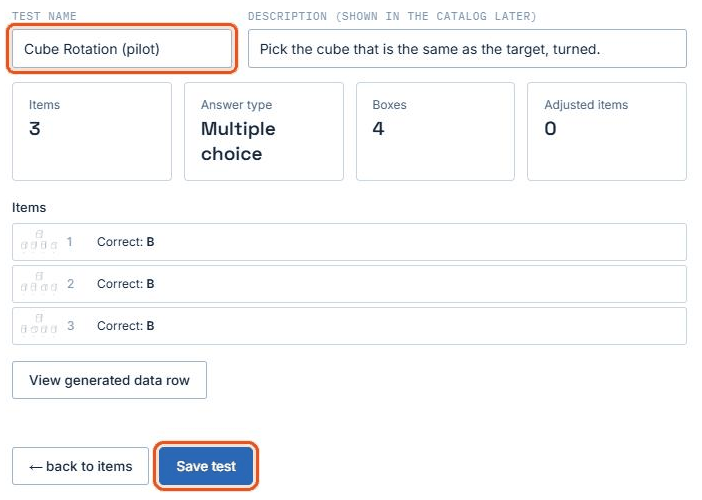The height and width of the screenshot is (500, 702).
Task: Click the Test Name label
Action: click(x=44, y=16)
